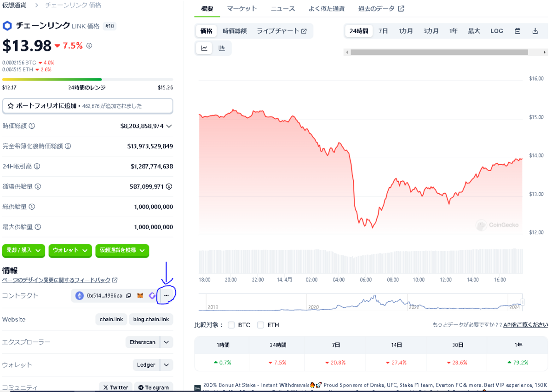Expand the explorer list next to Etherscan
The width and height of the screenshot is (552, 392).
tap(167, 342)
